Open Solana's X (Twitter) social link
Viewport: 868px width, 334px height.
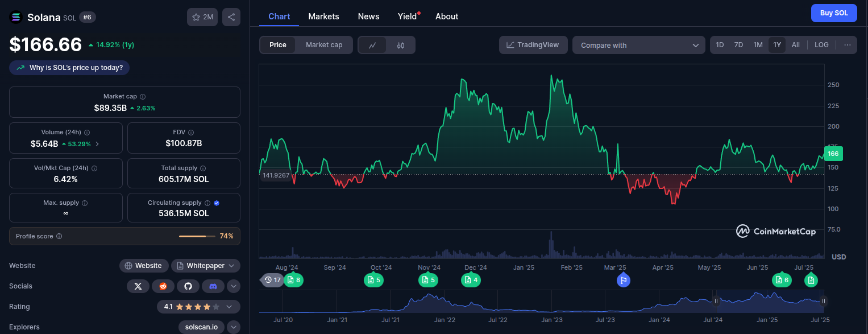click(138, 286)
